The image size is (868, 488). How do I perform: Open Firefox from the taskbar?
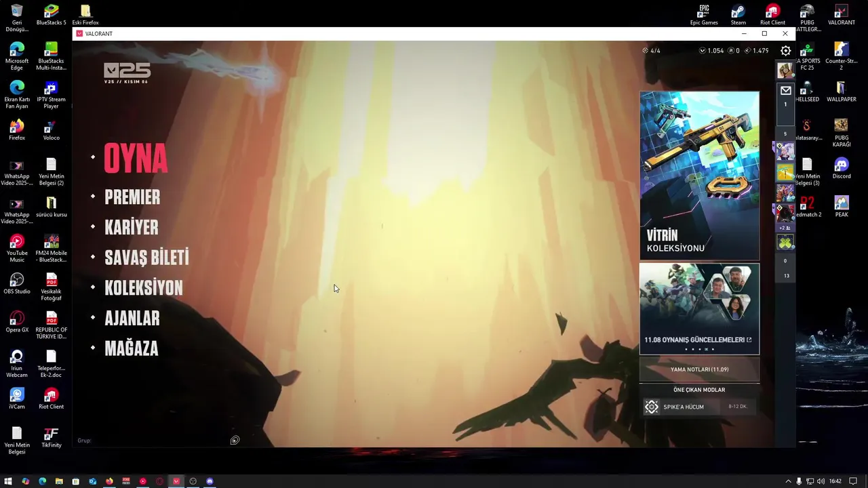click(x=109, y=481)
